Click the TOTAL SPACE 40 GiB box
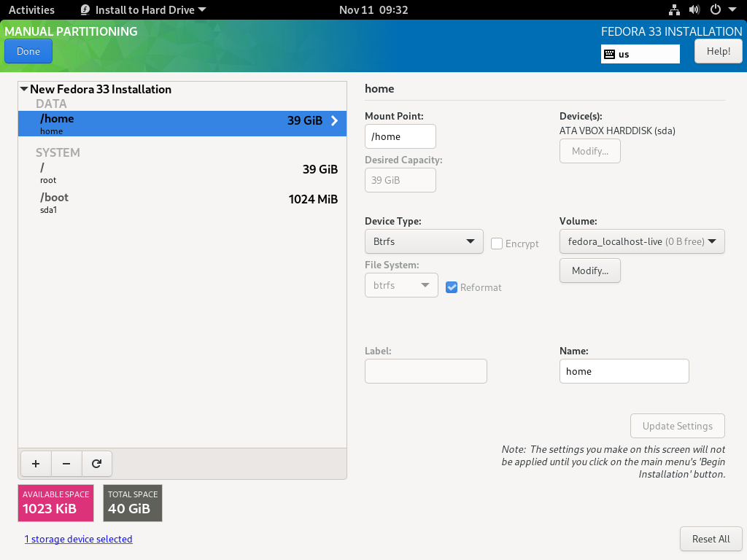The width and height of the screenshot is (747, 560). pos(133,503)
